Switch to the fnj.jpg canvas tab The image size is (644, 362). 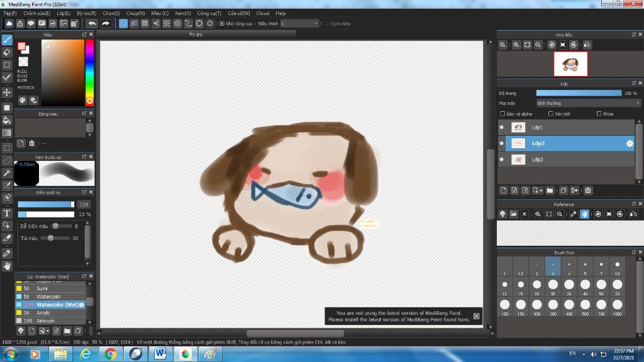point(196,34)
